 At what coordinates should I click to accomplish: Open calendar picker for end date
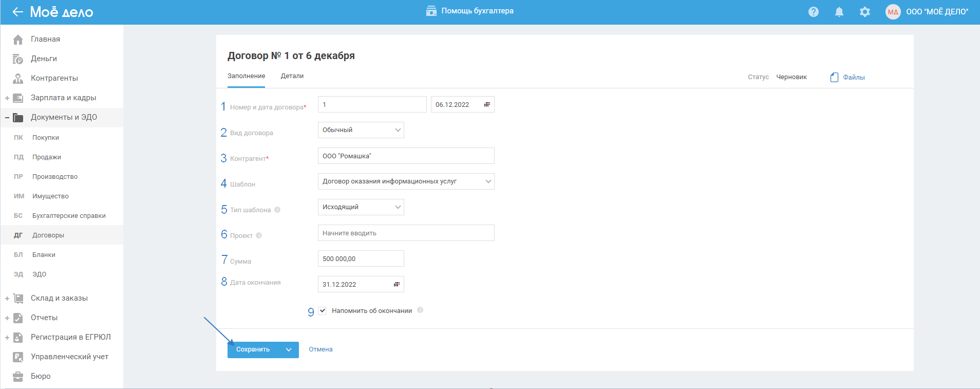[397, 284]
